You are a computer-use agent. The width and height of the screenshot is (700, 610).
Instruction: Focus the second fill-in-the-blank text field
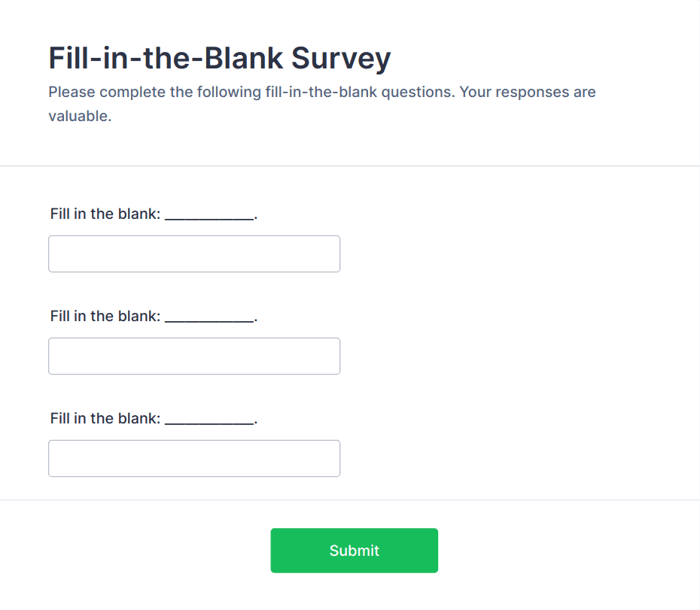click(x=193, y=356)
